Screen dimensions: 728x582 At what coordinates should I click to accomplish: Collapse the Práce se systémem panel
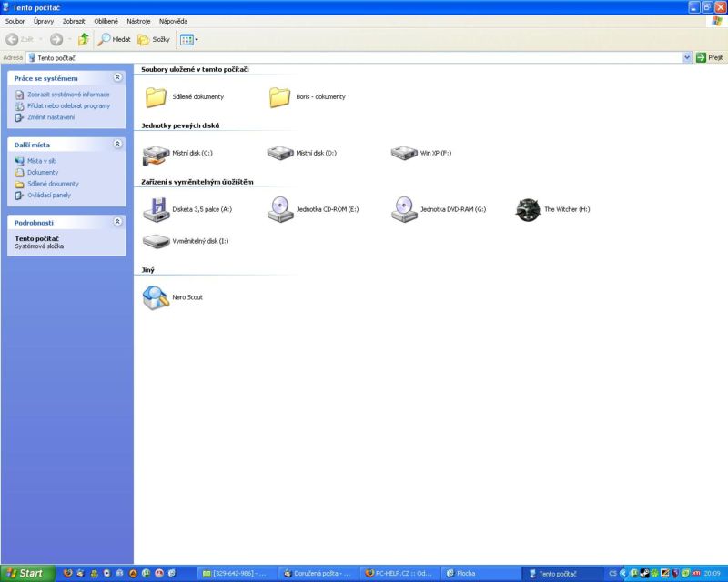[x=117, y=78]
